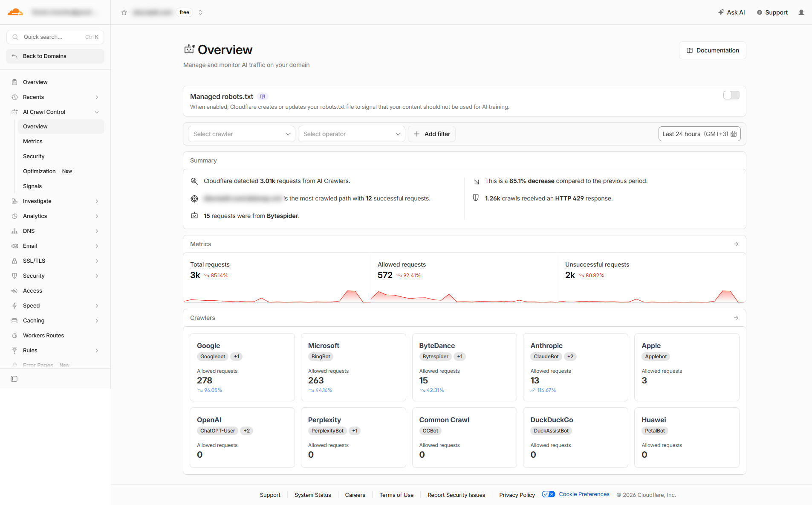Open Metrics details via arrow icon
This screenshot has width=812, height=505.
(736, 244)
